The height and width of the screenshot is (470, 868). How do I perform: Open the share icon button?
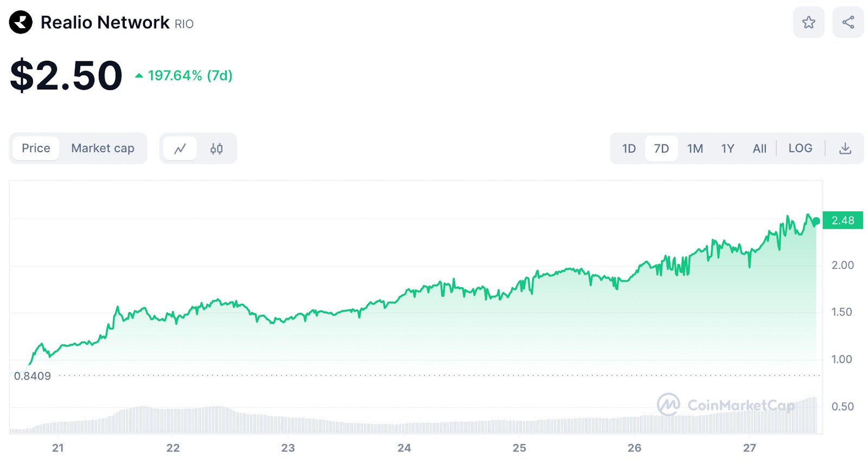click(848, 22)
